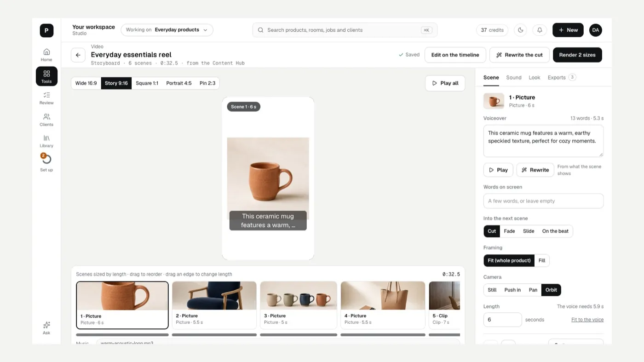Switch to the Sound tab
644x362 pixels.
514,77
